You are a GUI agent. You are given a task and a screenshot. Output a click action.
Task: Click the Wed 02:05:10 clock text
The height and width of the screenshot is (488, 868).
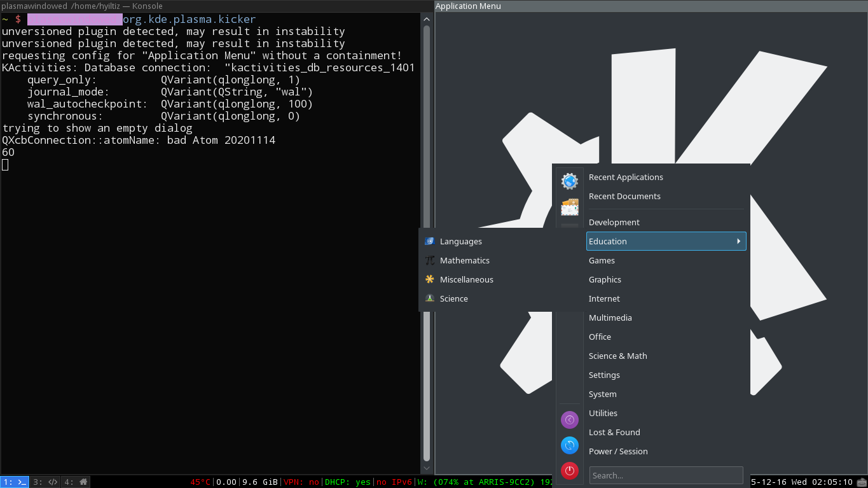coord(821,482)
